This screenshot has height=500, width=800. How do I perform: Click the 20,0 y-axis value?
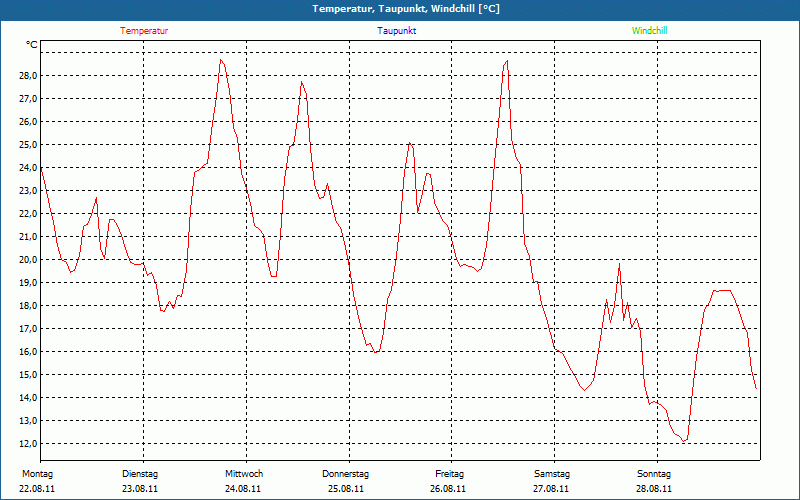coord(29,259)
